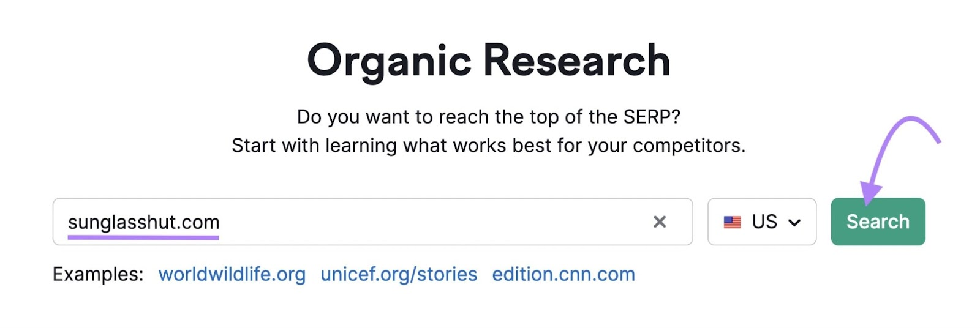Click the Organic Research heading

(x=489, y=61)
